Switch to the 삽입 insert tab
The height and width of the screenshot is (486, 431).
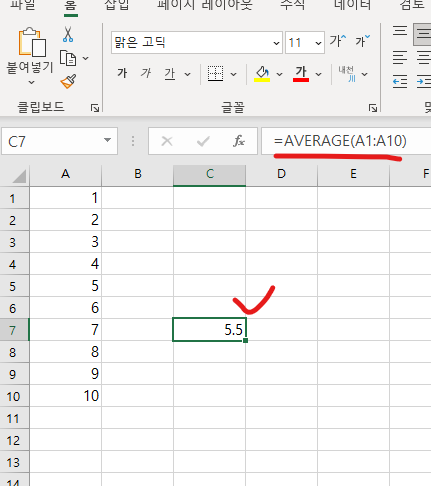(117, 5)
